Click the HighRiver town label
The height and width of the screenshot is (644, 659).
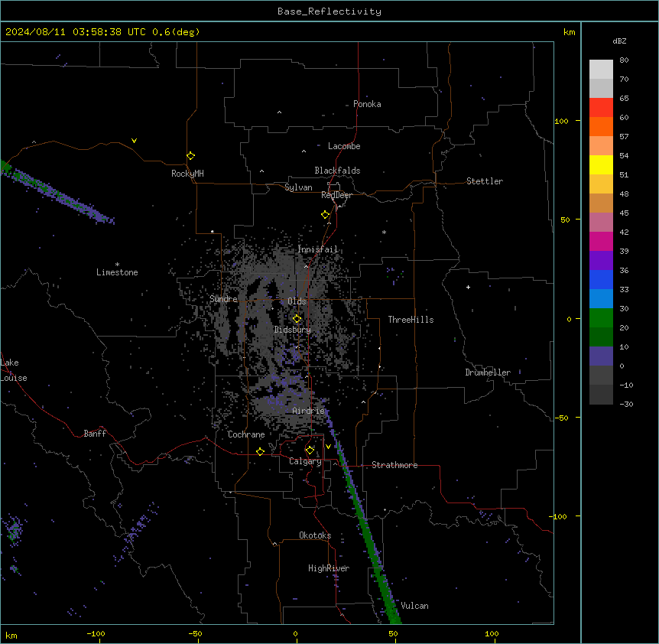click(x=329, y=568)
